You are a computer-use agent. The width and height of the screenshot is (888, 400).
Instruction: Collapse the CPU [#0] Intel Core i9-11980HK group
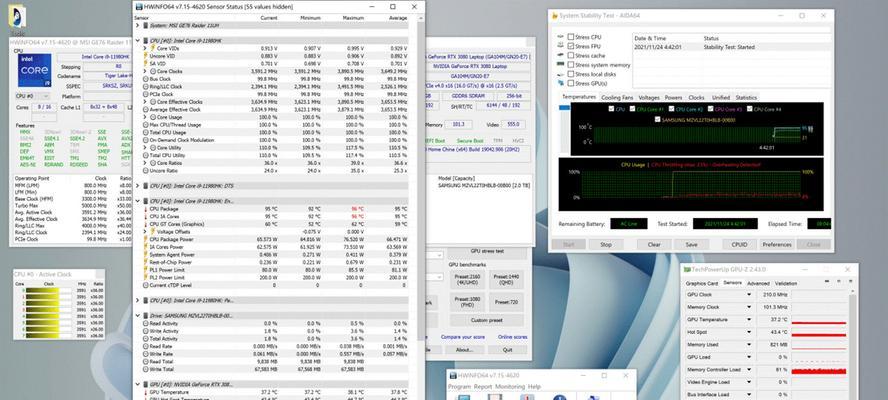137,41
